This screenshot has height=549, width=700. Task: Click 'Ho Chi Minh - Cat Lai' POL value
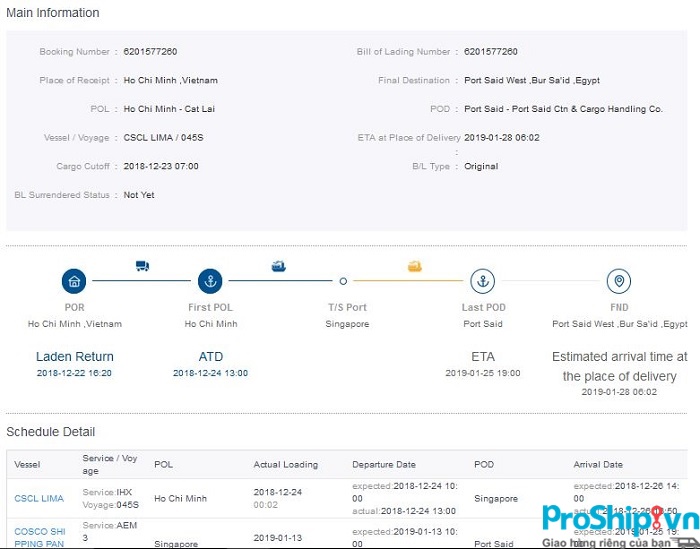[x=169, y=109]
